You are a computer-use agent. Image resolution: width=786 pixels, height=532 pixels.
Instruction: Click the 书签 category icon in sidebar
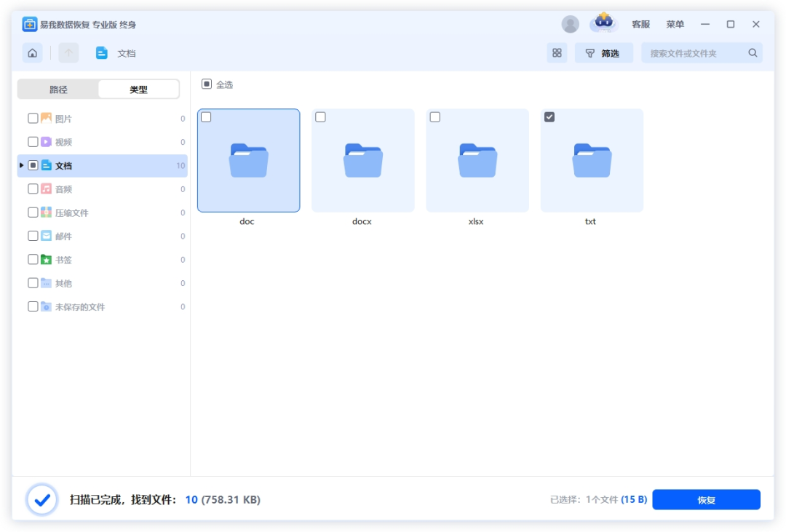click(47, 259)
